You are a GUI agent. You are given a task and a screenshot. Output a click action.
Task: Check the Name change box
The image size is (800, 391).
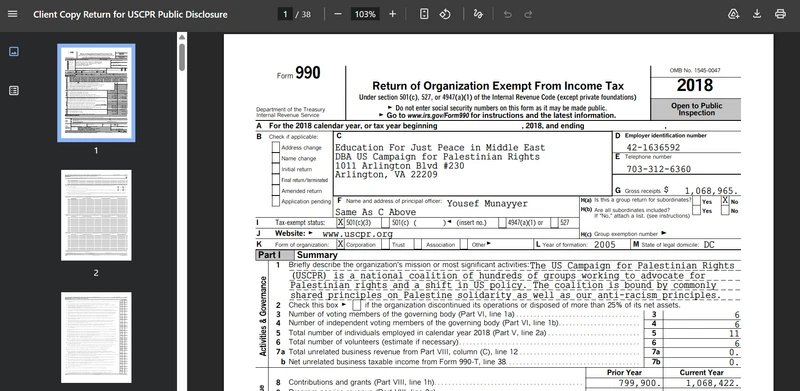276,158
